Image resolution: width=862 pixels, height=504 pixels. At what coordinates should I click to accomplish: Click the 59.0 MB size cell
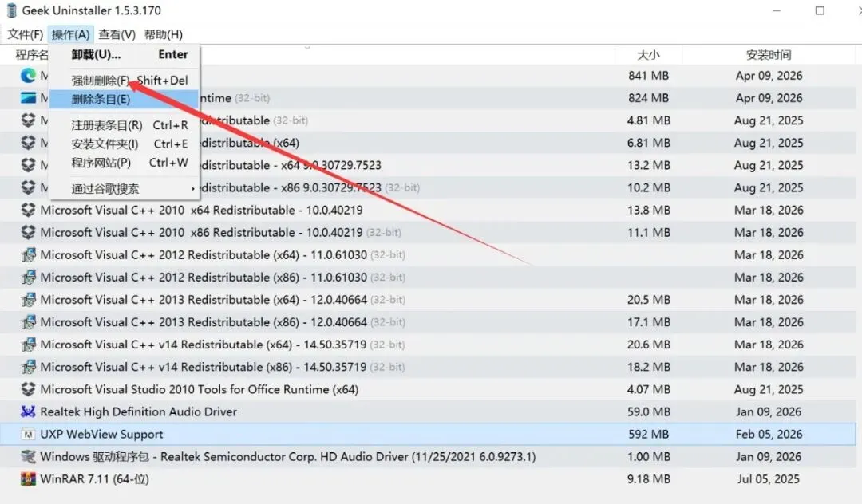coord(648,411)
